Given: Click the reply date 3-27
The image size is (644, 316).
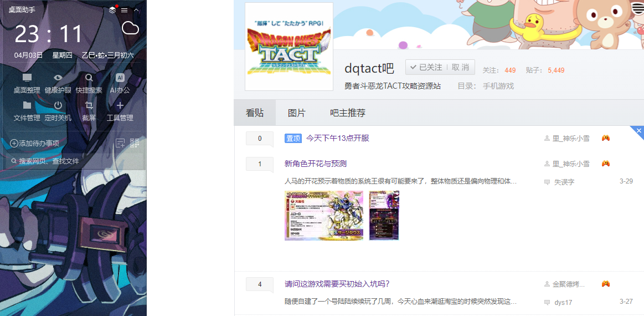Looking at the screenshot, I should click(626, 302).
